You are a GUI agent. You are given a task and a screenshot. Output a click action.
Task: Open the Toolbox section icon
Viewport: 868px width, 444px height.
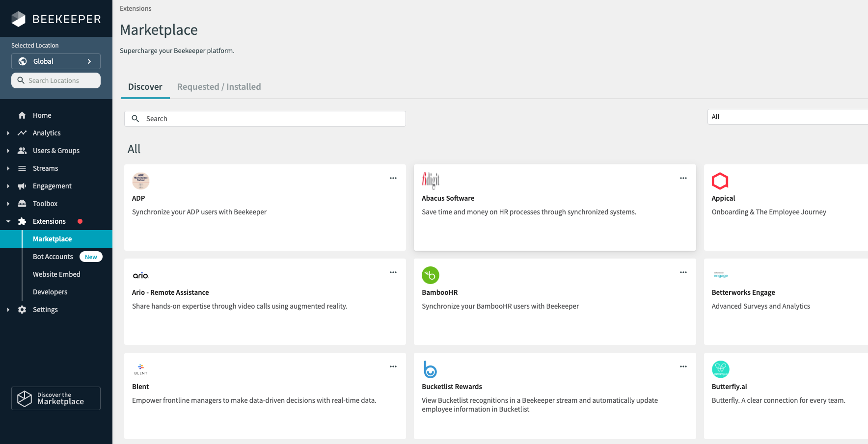point(22,203)
